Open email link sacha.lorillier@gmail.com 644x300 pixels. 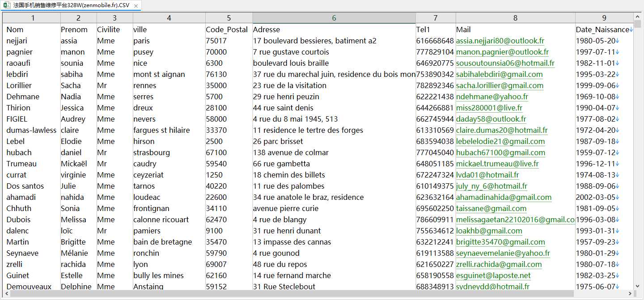(x=500, y=85)
